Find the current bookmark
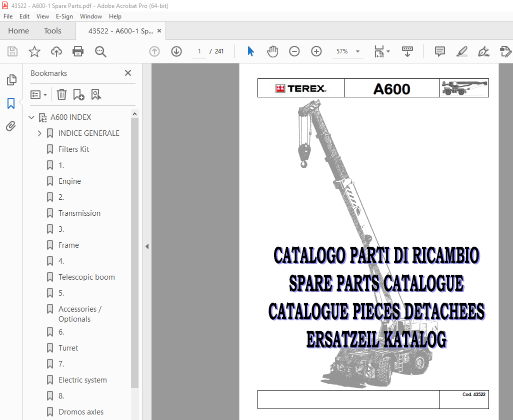This screenshot has height=420, width=513. (96, 95)
